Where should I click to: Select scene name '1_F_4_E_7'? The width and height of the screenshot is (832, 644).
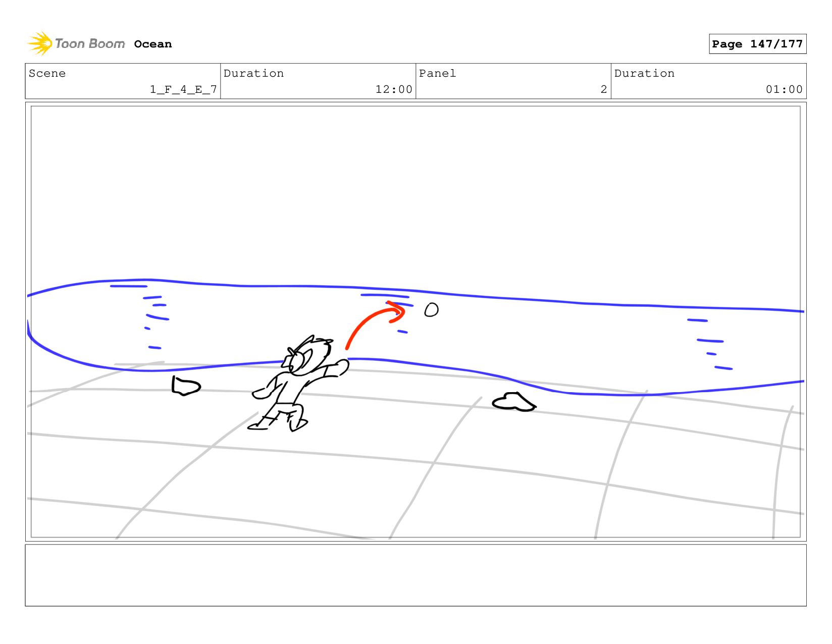(x=183, y=89)
